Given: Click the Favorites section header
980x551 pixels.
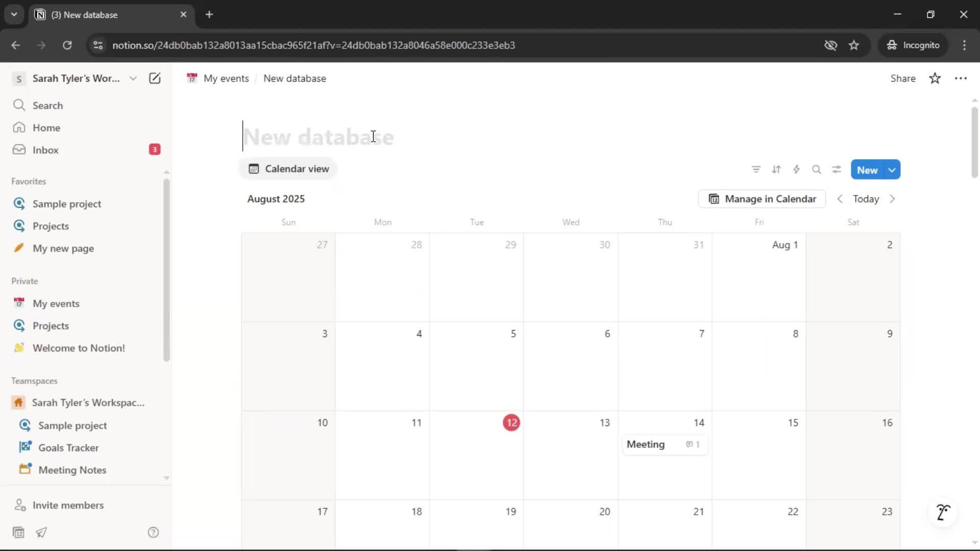Looking at the screenshot, I should (29, 181).
